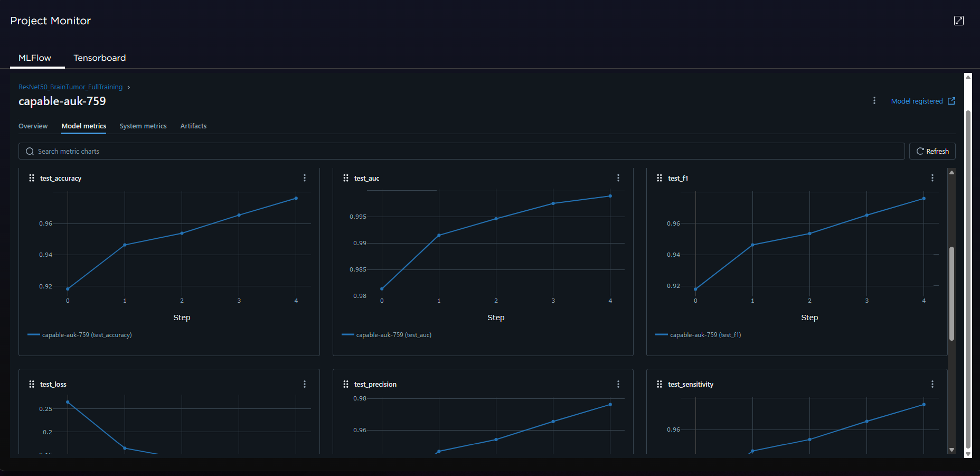Click the test_loss chart title

(53, 384)
